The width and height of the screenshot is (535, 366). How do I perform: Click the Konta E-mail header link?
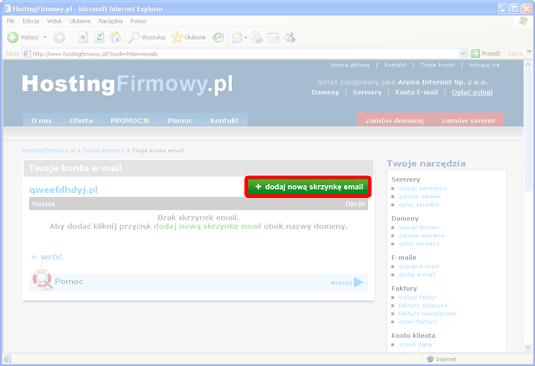(x=417, y=92)
